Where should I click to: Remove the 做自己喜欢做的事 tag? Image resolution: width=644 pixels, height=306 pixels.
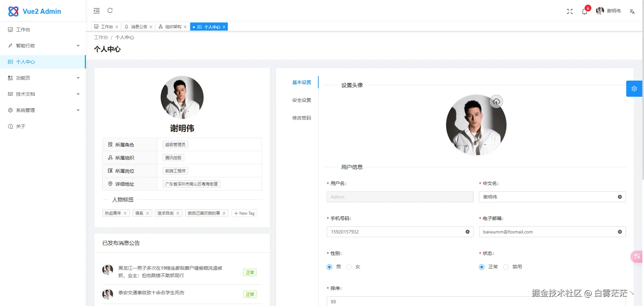click(x=224, y=213)
